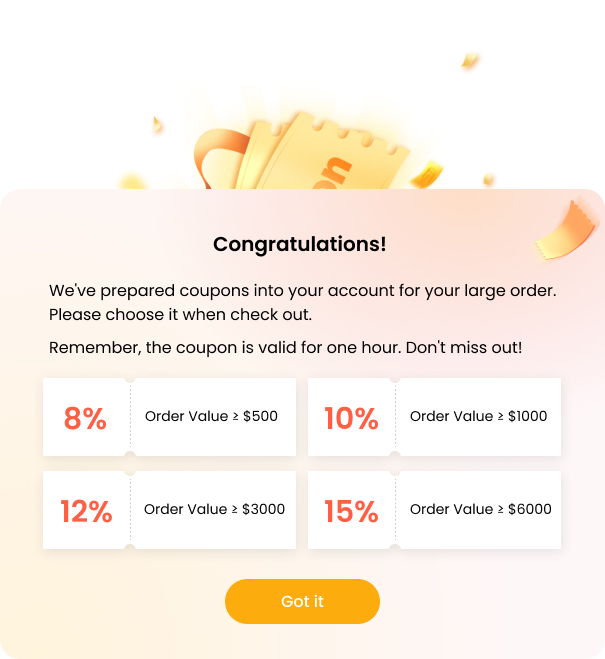Image resolution: width=605 pixels, height=659 pixels.
Task: Click the Order Value ≥ $6000 text
Action: pos(480,509)
